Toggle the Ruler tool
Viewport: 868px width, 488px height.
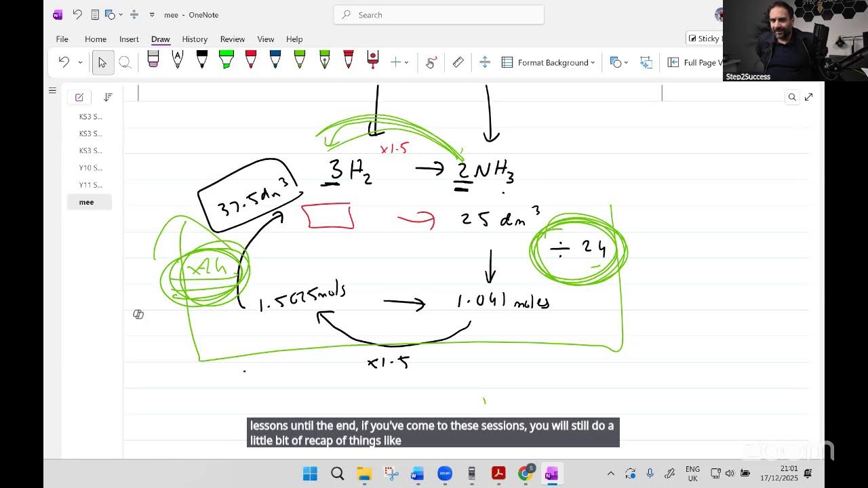(458, 62)
